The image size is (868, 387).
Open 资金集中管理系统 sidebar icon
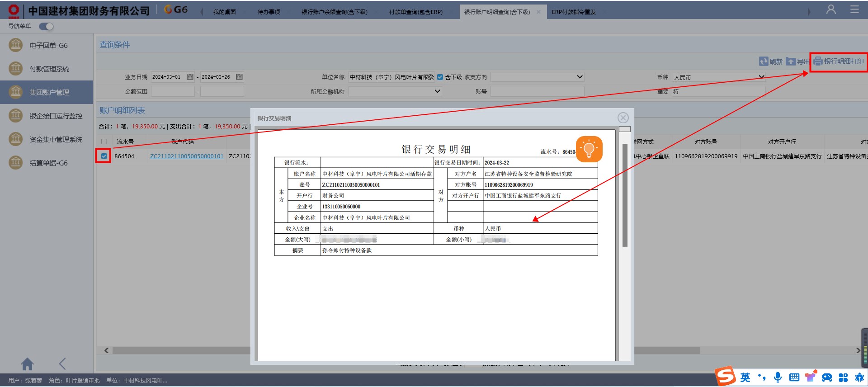point(16,139)
